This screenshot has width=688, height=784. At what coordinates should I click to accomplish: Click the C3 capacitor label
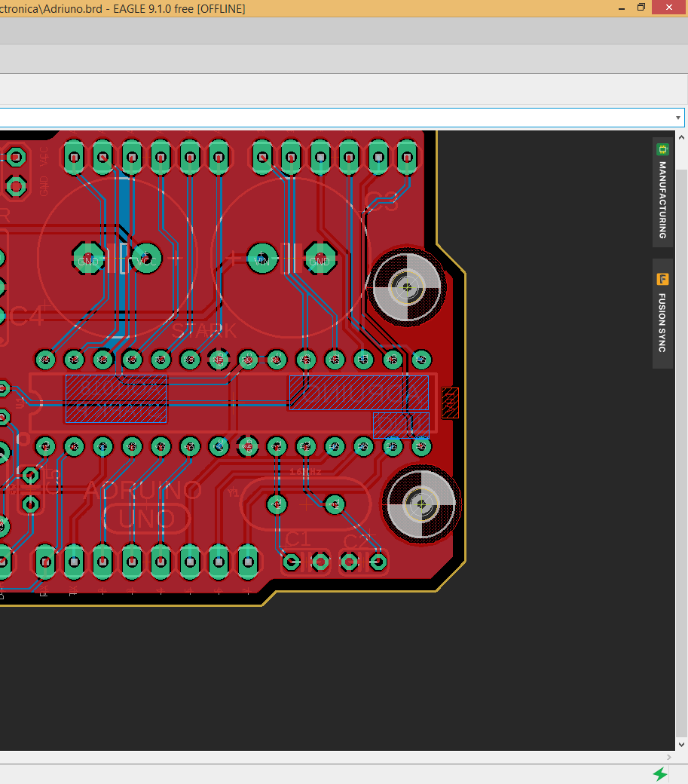pyautogui.click(x=381, y=201)
